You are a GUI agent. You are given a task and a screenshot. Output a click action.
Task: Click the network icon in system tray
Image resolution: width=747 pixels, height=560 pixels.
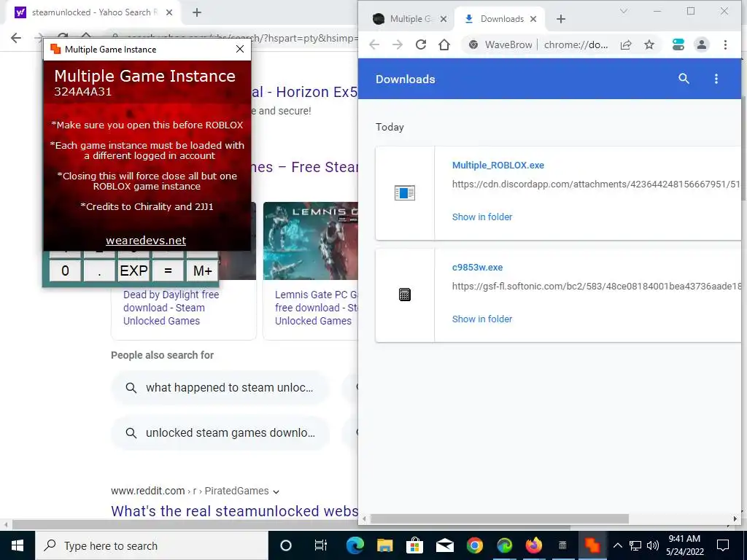tap(635, 545)
